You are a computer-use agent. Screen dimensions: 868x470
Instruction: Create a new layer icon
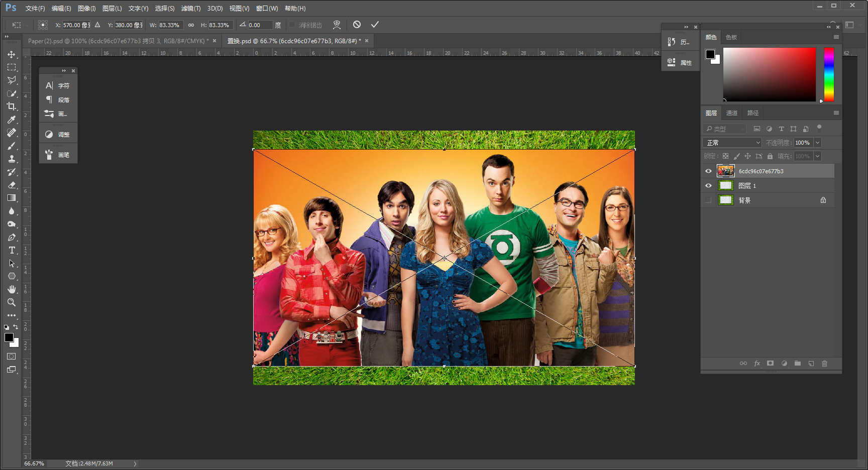pos(811,364)
